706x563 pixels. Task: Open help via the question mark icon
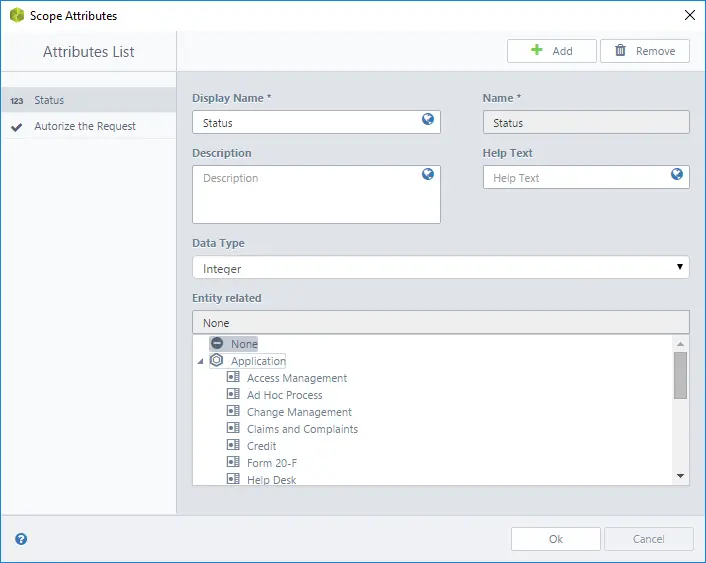(x=21, y=539)
